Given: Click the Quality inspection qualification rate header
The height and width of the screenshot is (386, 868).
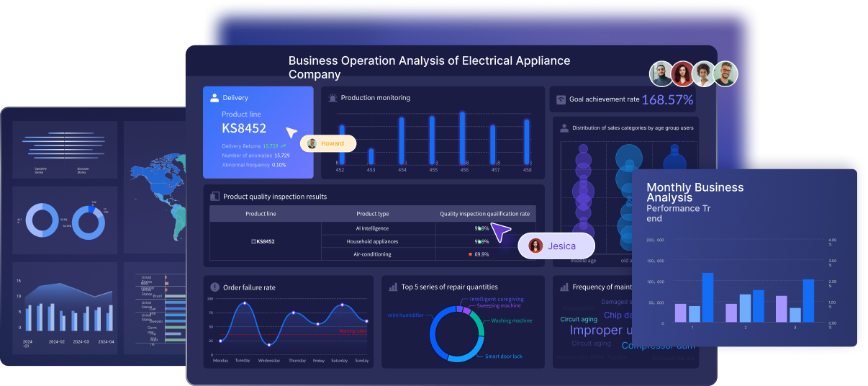Looking at the screenshot, I should (x=485, y=214).
